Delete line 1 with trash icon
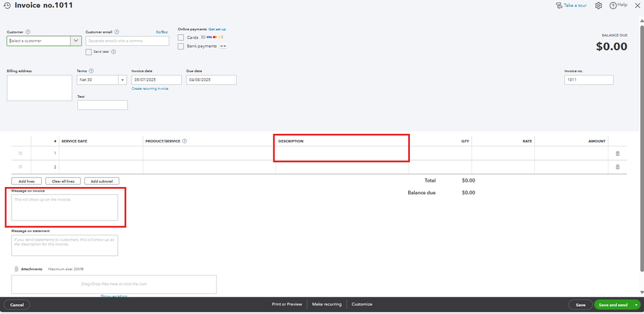 [618, 153]
